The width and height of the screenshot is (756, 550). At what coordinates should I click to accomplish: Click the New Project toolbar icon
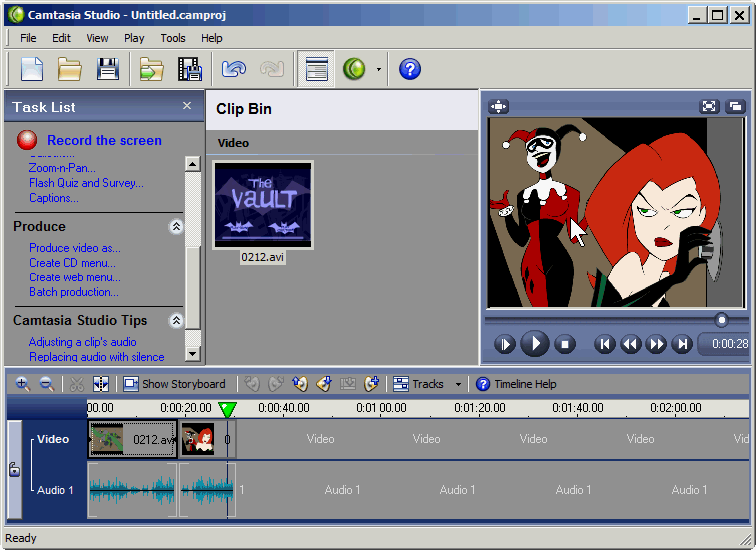pos(32,69)
